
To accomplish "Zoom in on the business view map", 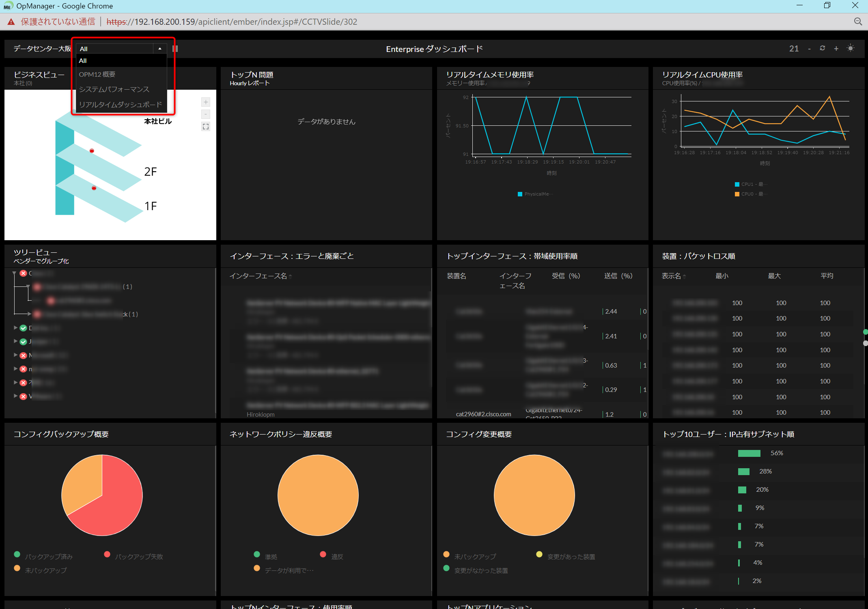I will pyautogui.click(x=206, y=102).
